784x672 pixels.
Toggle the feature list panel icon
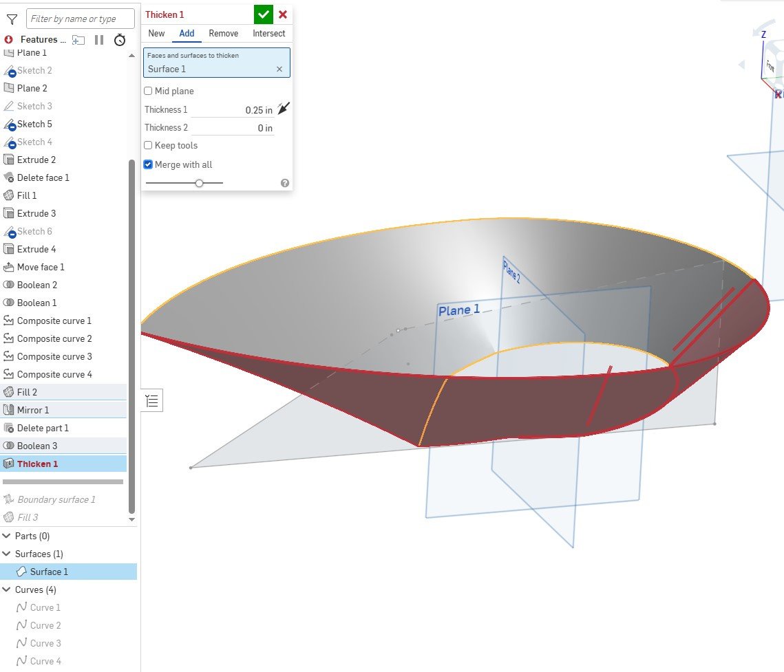tap(152, 401)
